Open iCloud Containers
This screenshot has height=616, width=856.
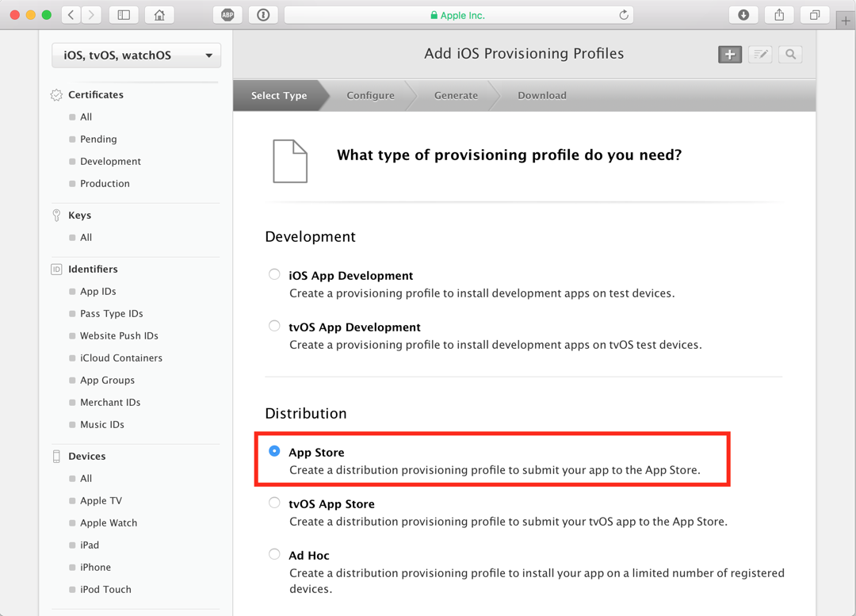pos(121,358)
